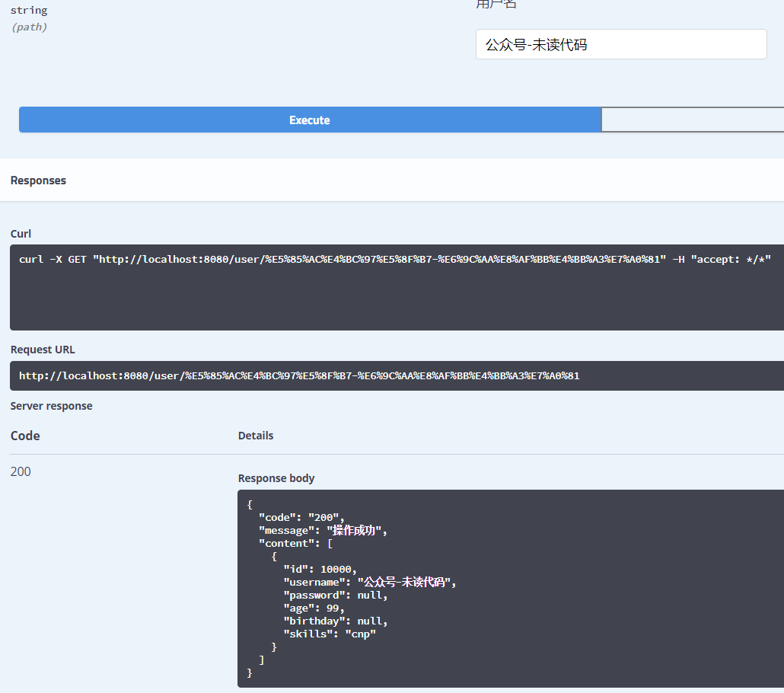This screenshot has height=693, width=784.
Task: Click the username input field containing 公众号-未读代码
Action: click(620, 44)
